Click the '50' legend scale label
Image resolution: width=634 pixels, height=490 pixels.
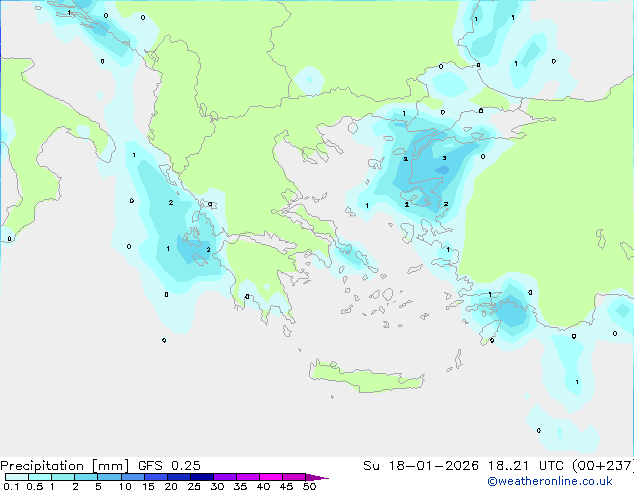[309, 486]
